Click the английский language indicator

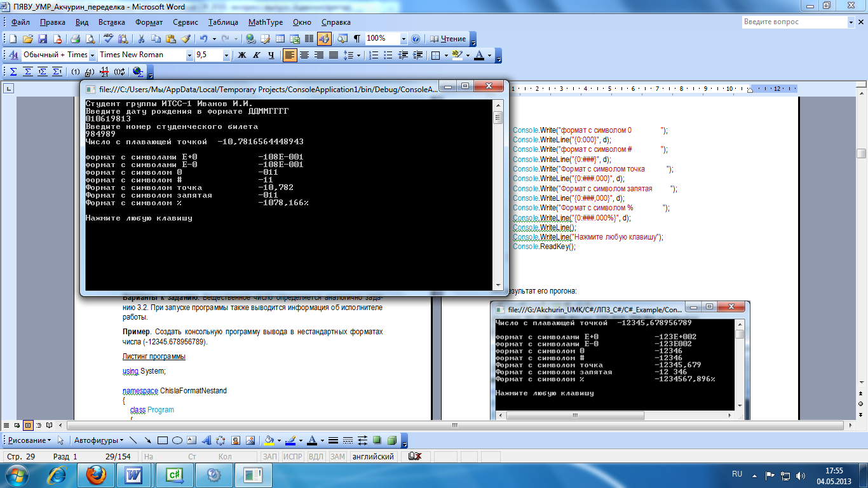click(373, 456)
